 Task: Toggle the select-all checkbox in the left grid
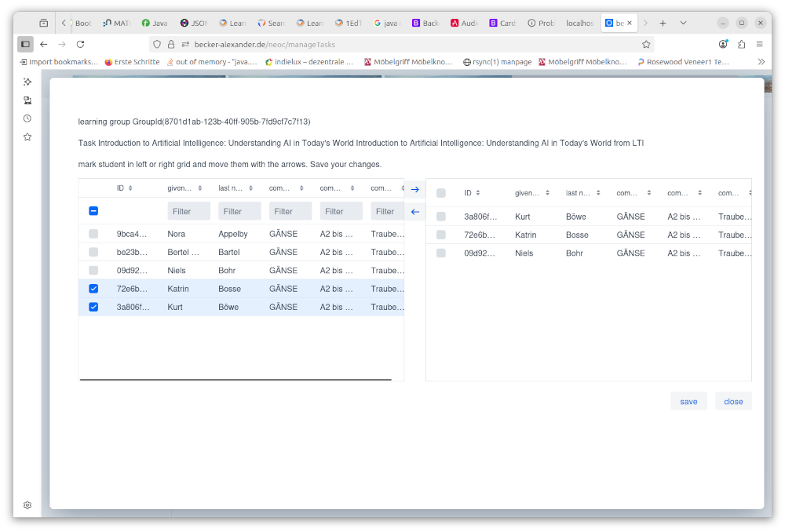click(x=93, y=210)
